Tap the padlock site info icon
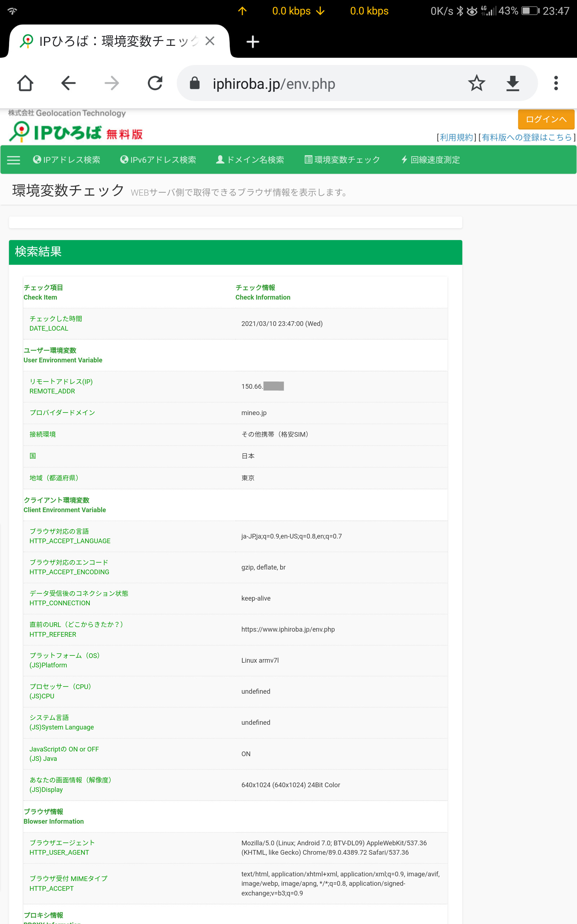Screen dimensions: 577x924 click(195, 83)
